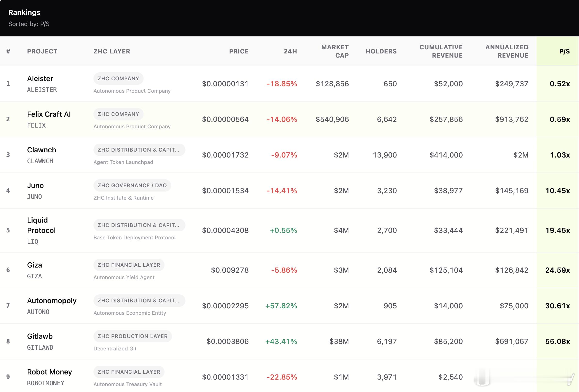Click the -9.07% 24H change

coord(284,155)
